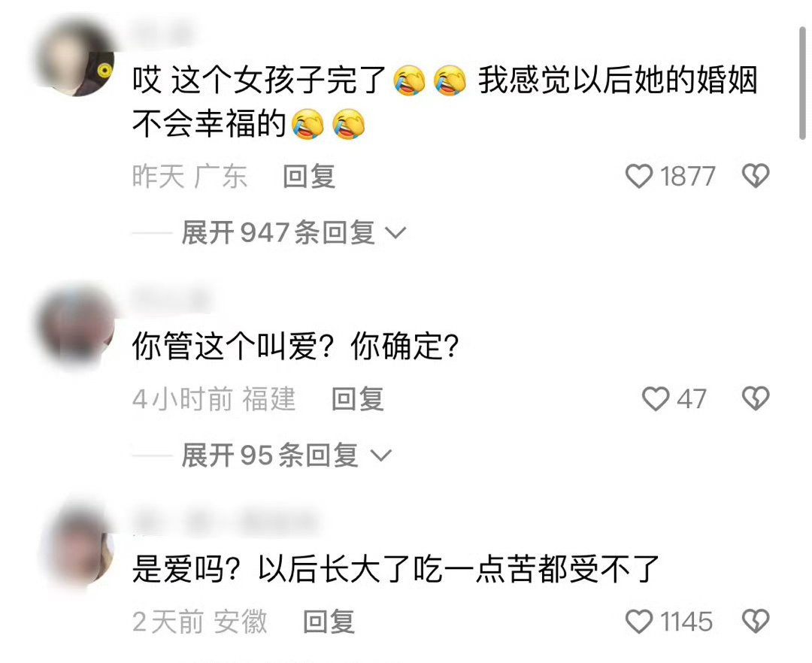Viewport: 812px width, 663px height.
Task: Like the comment with 47 likes
Action: point(656,399)
